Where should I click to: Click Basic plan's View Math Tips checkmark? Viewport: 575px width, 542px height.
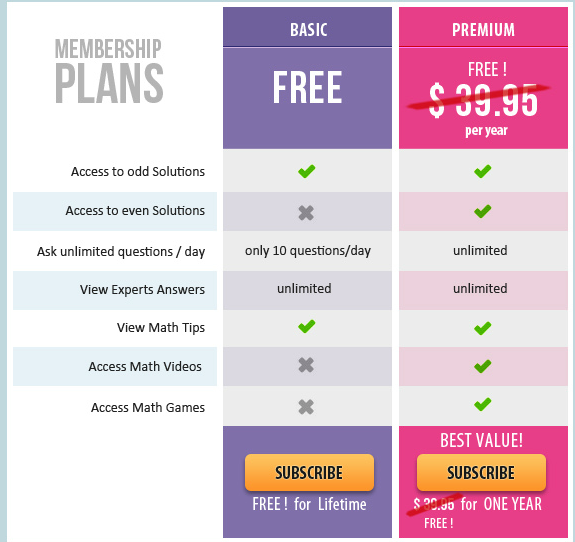pos(307,326)
